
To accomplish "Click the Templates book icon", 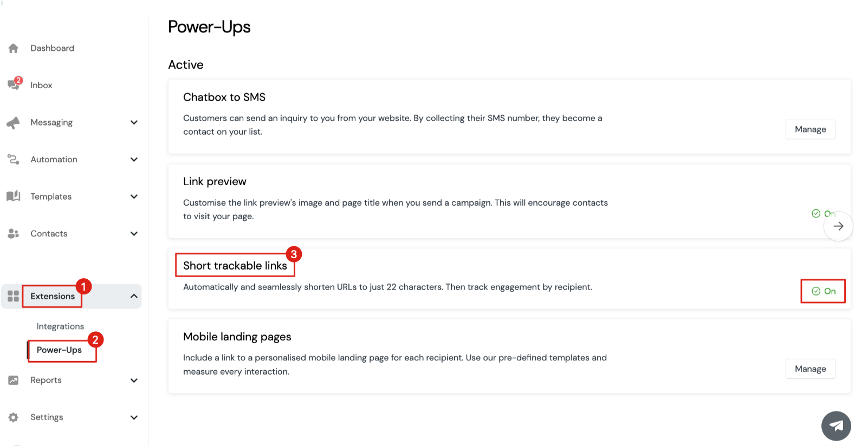I will (x=13, y=196).
